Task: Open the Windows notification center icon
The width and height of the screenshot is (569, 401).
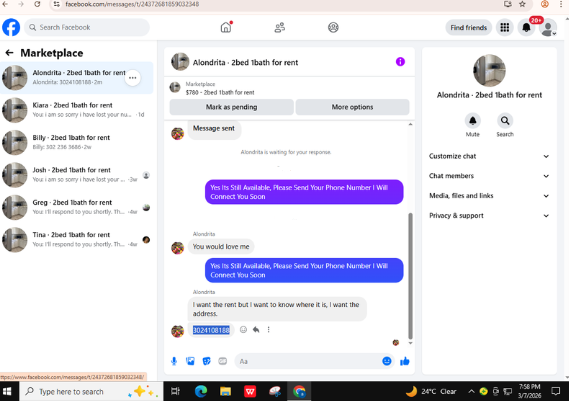Action: tap(556, 391)
